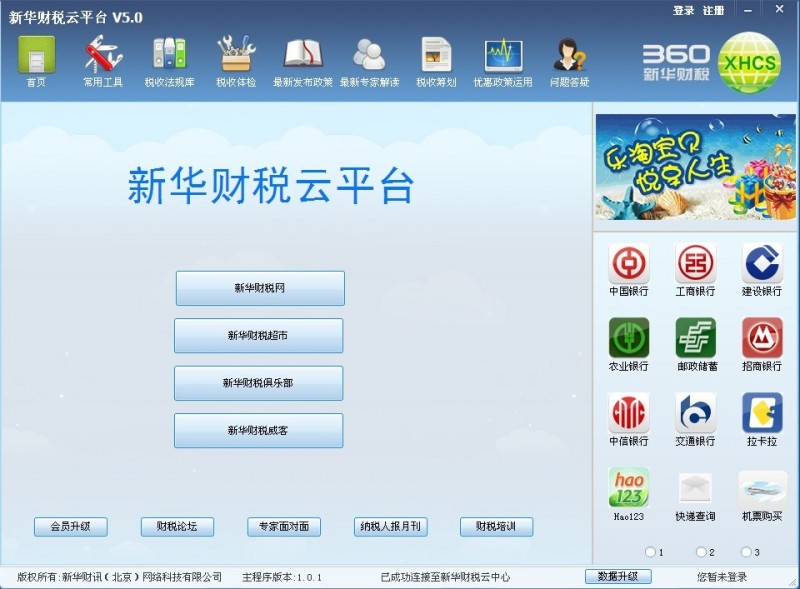Open 问题答疑 support agent icon
The image size is (800, 589).
pyautogui.click(x=570, y=55)
